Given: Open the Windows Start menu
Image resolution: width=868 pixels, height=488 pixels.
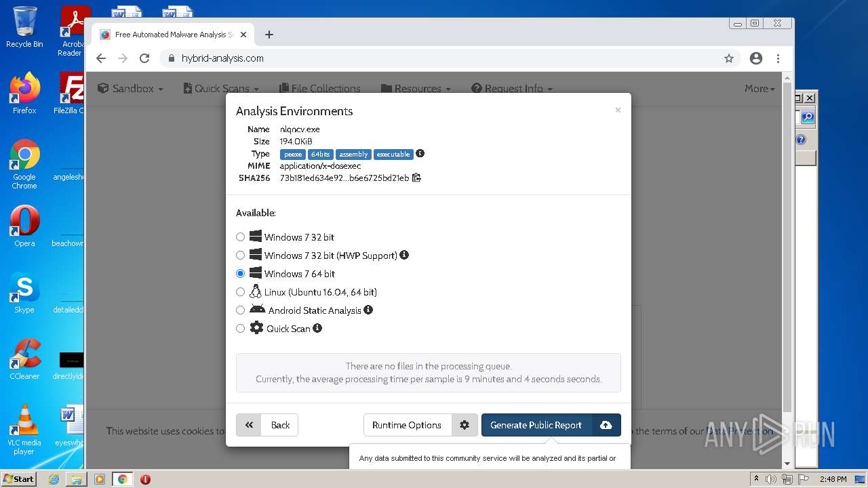Looking at the screenshot, I should click(x=18, y=479).
